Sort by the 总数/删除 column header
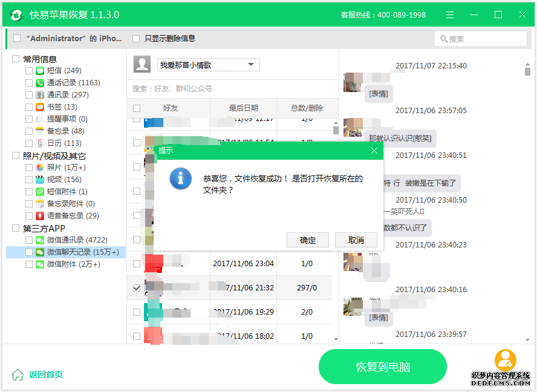 tap(307, 108)
